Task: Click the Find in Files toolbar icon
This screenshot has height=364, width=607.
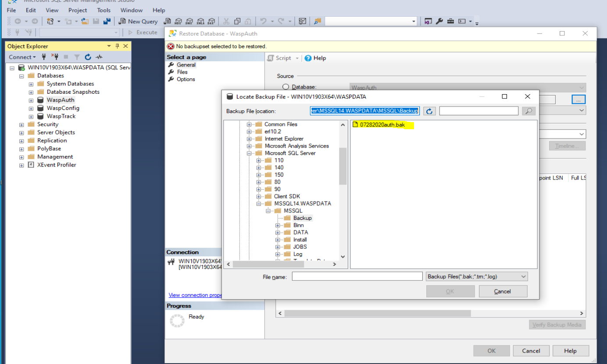Action: (x=318, y=21)
